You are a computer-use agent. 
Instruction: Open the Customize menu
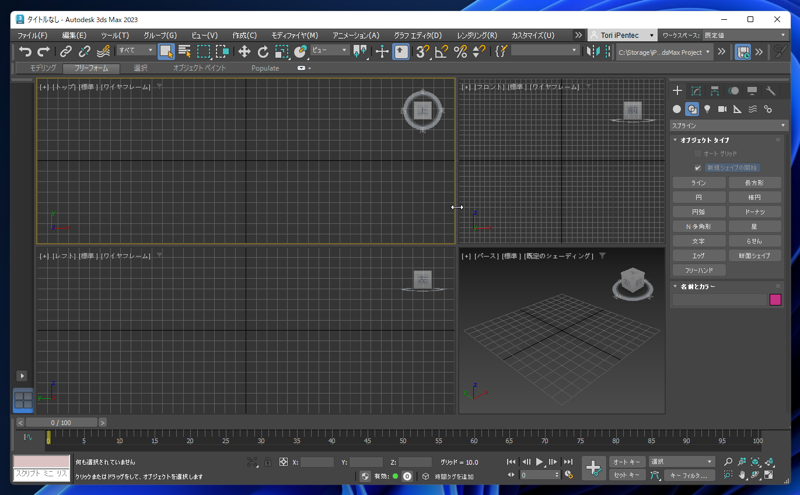tap(533, 35)
